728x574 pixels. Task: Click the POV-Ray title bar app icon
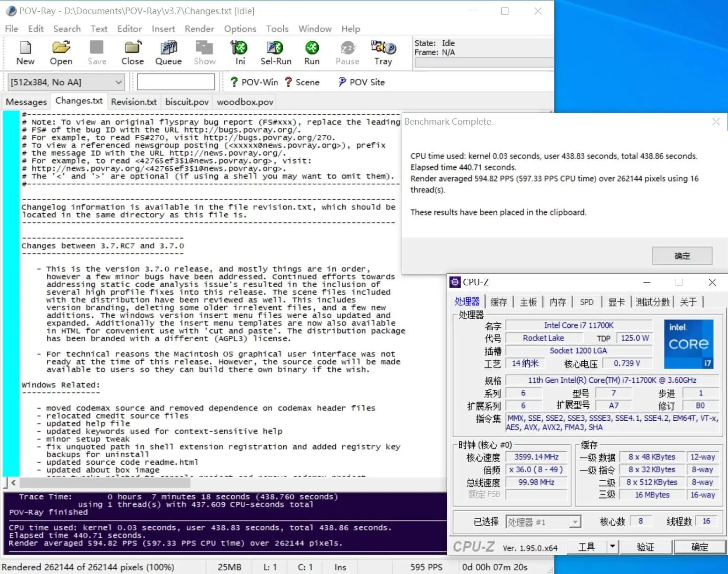click(x=11, y=11)
